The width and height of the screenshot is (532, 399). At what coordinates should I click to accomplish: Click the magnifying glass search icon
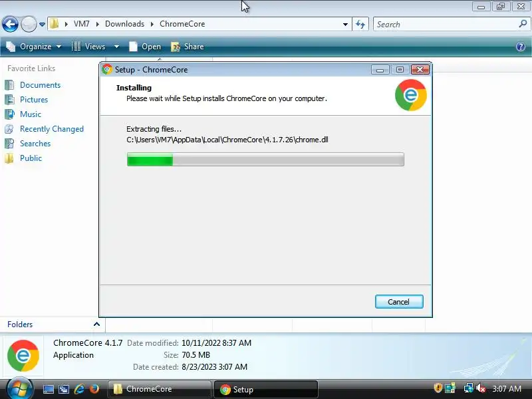click(523, 24)
